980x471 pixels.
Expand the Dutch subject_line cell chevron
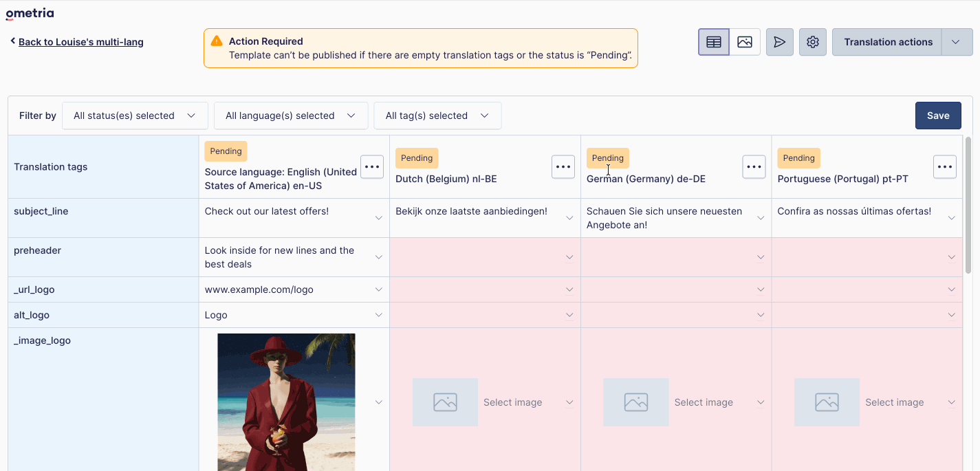pos(569,218)
